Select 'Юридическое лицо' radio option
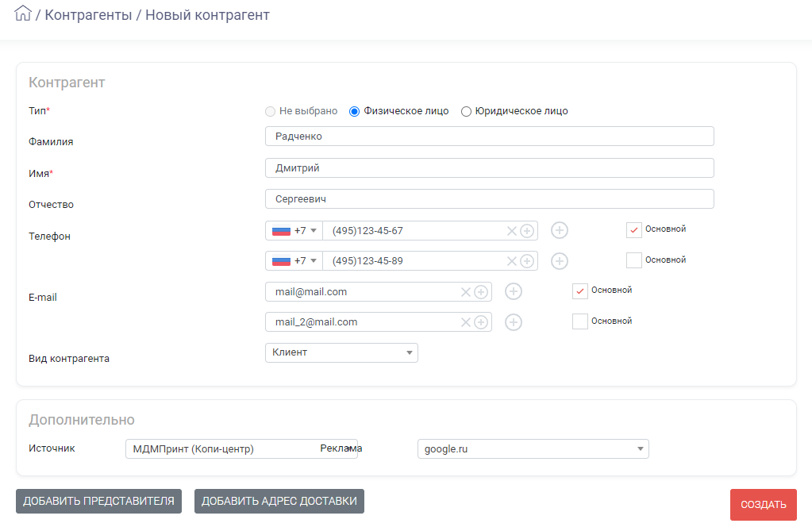The width and height of the screenshot is (812, 531). coord(466,111)
